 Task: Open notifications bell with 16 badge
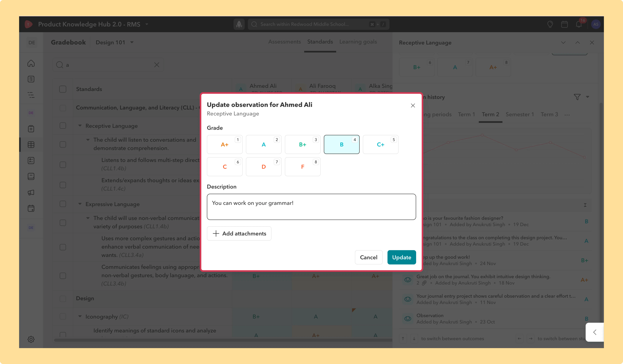click(579, 24)
